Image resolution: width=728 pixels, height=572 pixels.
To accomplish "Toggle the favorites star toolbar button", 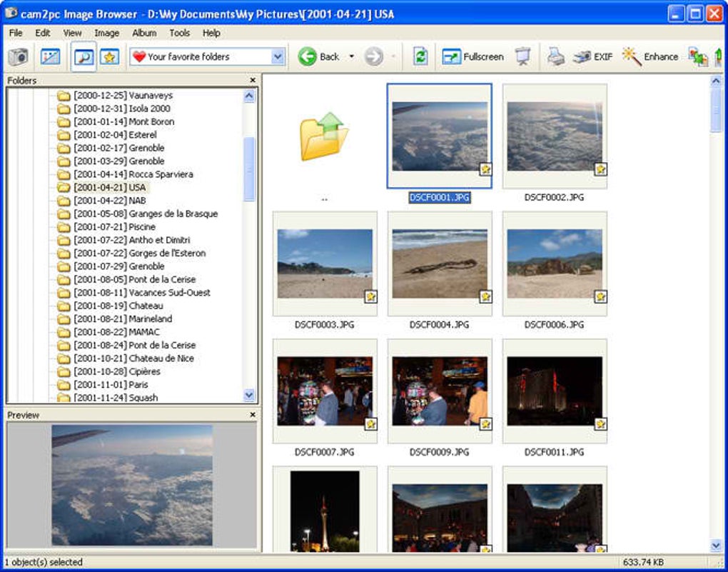I will tap(108, 57).
